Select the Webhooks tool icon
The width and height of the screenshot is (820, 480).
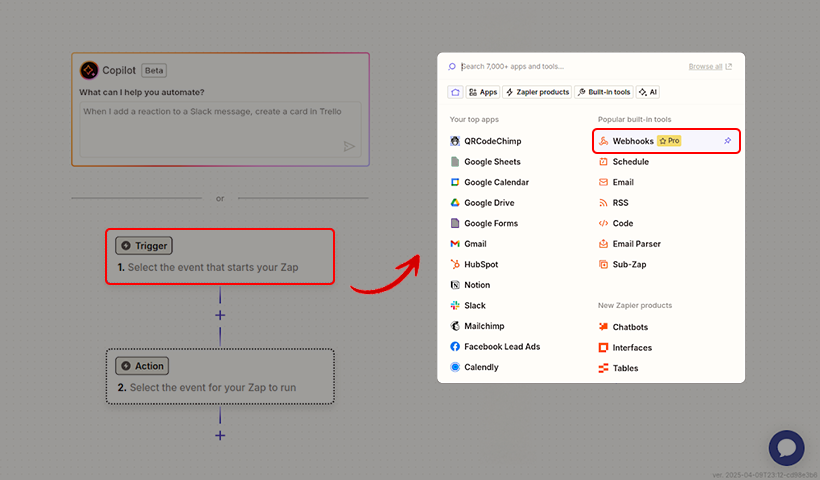coord(603,141)
